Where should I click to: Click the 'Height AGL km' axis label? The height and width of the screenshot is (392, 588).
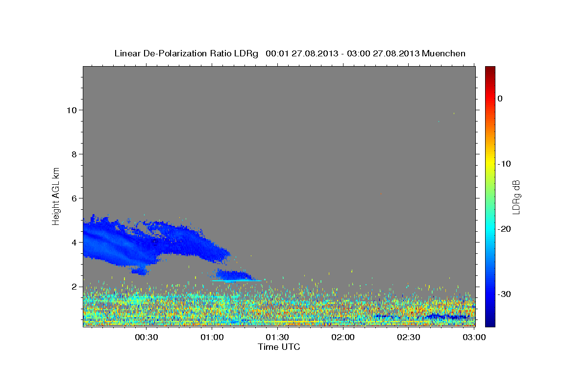(x=56, y=196)
